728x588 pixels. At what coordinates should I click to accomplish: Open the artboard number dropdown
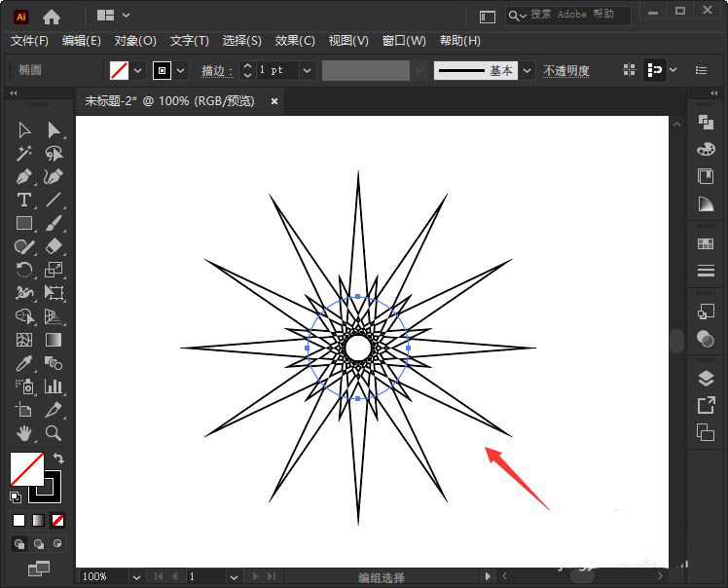234,577
